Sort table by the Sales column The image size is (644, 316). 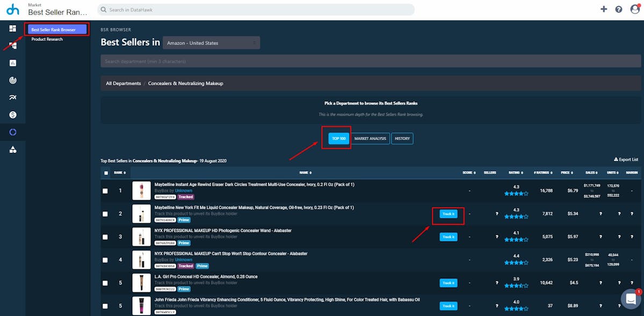591,173
